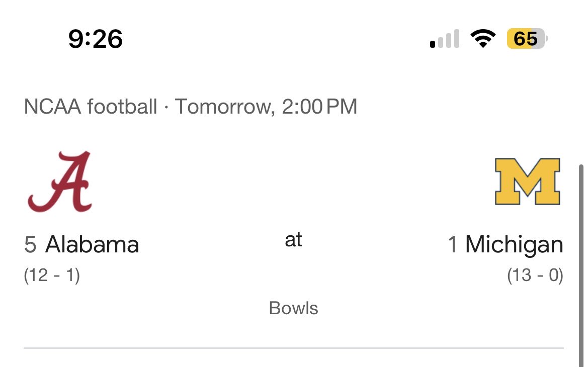Screen dimensions: 588x367
Task: Tap the "at" text between teams
Action: click(x=294, y=240)
